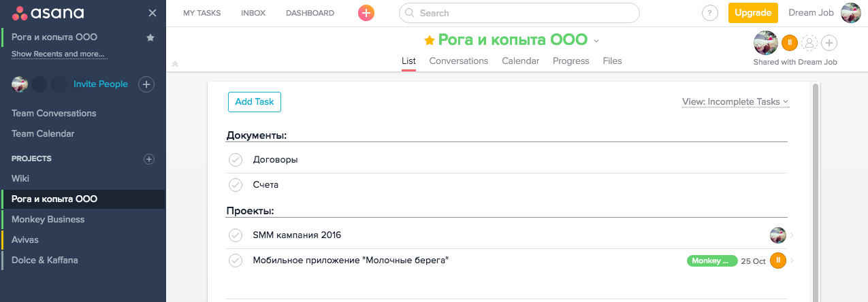Open the profile avatar beside Dream Job
868x302 pixels.
tap(851, 13)
